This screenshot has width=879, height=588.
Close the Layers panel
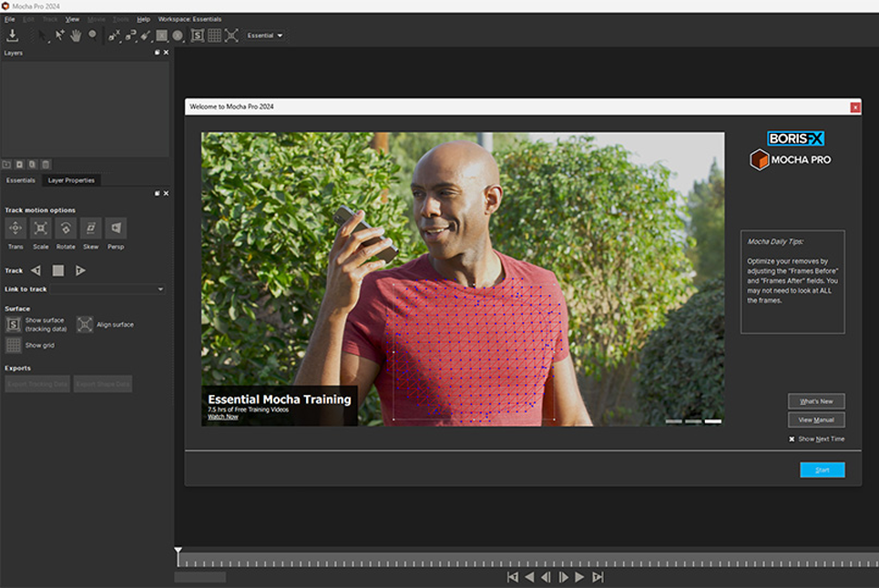pos(166,52)
